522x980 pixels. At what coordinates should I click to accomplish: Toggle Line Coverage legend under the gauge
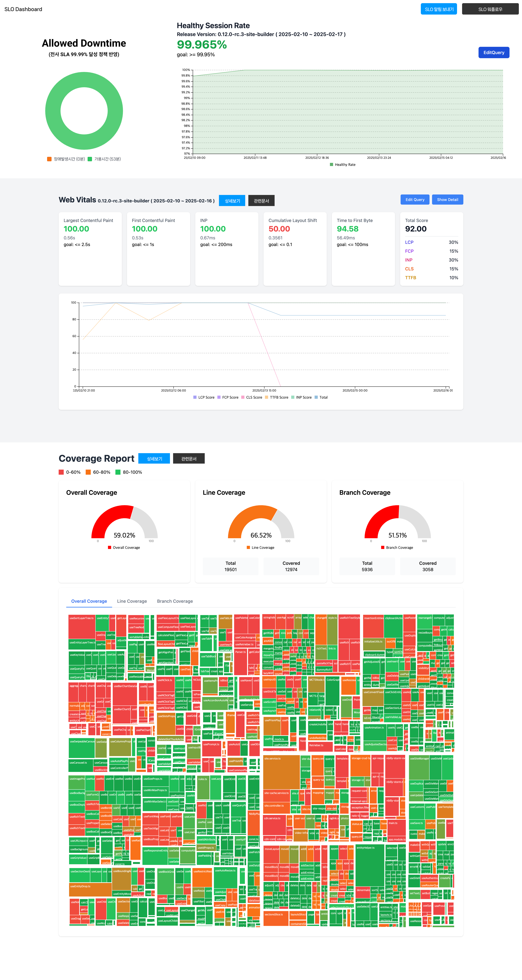pos(261,547)
